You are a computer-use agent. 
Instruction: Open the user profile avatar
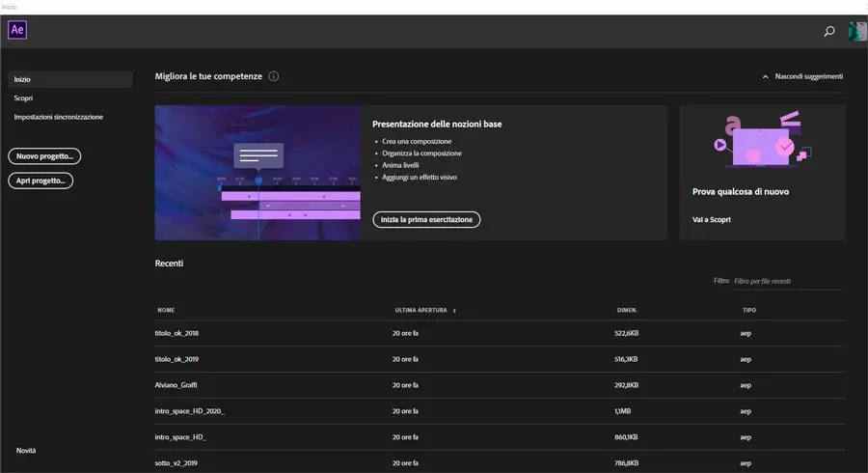(856, 31)
